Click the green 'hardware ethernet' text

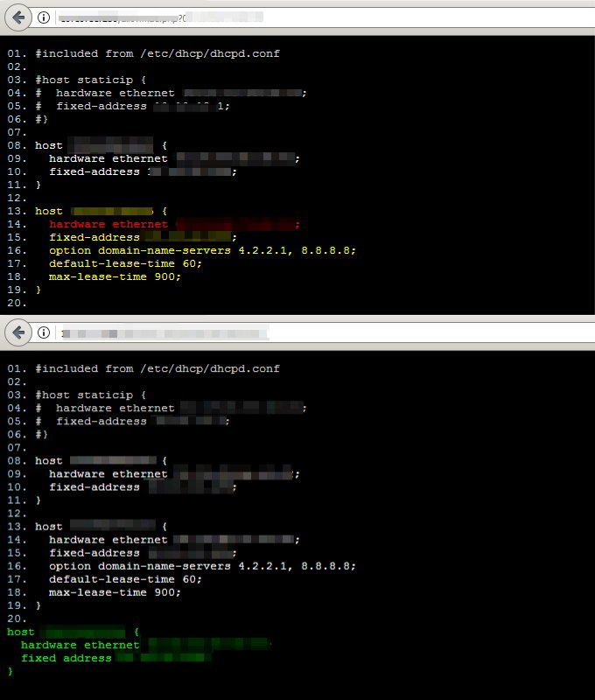[x=80, y=645]
